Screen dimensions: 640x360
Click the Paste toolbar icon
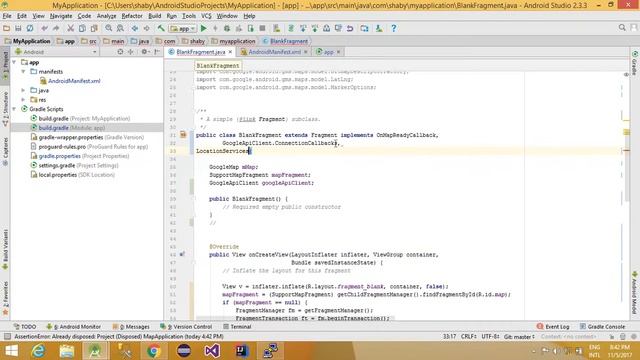(x=94, y=28)
